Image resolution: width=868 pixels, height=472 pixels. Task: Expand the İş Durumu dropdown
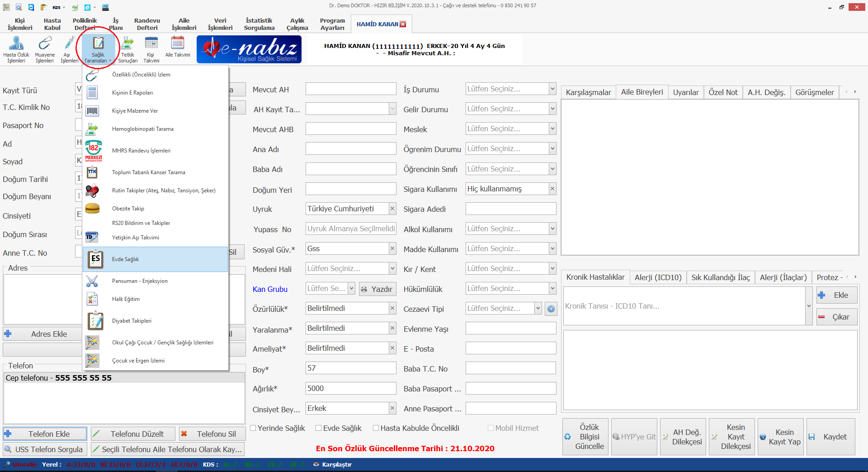[x=552, y=89]
